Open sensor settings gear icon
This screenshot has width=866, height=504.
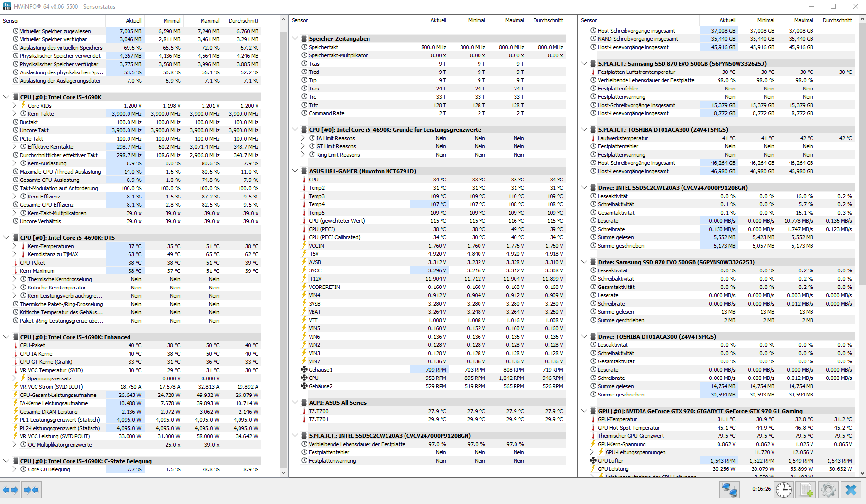pyautogui.click(x=829, y=489)
